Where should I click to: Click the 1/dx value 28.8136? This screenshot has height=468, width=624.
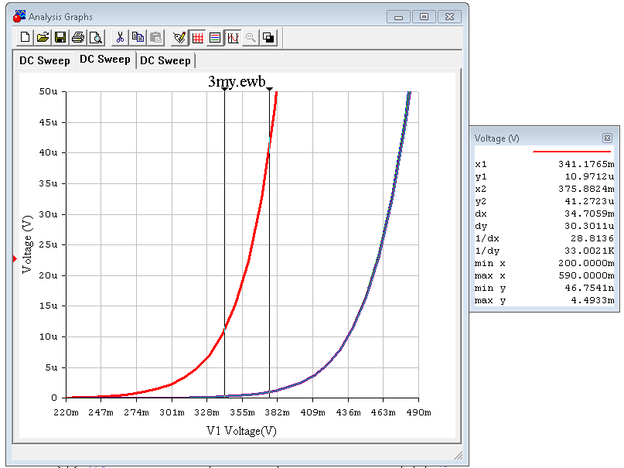tap(592, 238)
